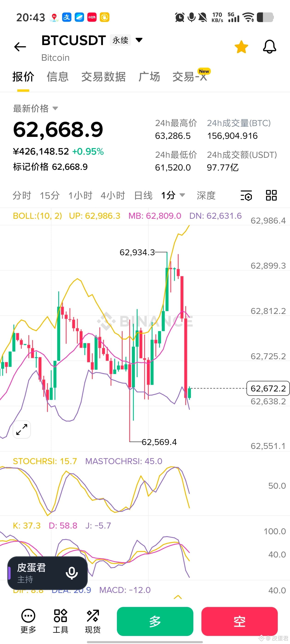Viewport: 290px width, 644px height.
Task: Open the 交易数据 tab
Action: pos(103,77)
